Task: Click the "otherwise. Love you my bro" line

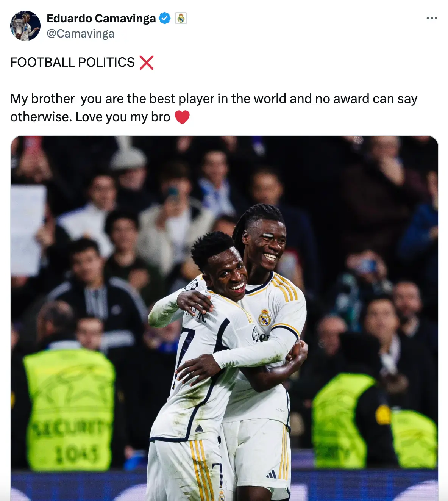Action: click(90, 117)
